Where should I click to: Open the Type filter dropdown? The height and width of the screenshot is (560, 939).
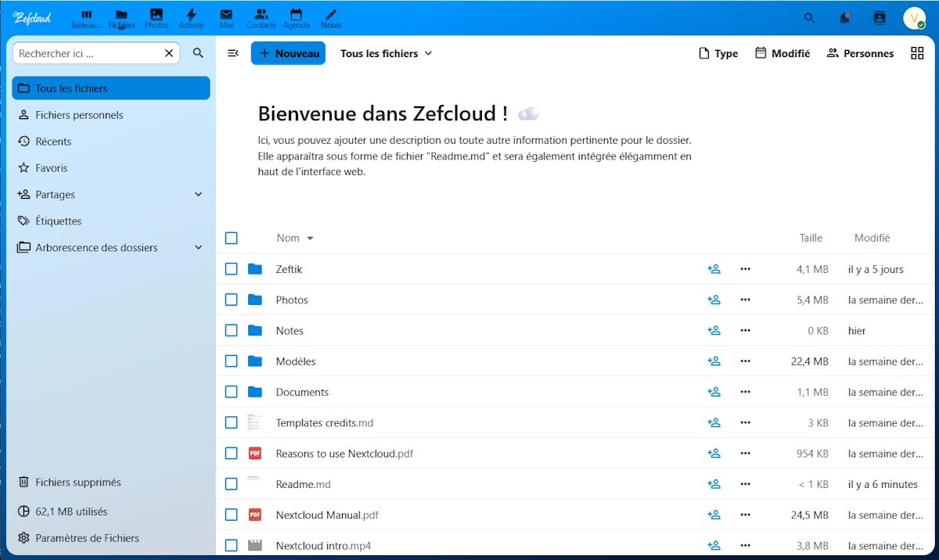point(718,53)
